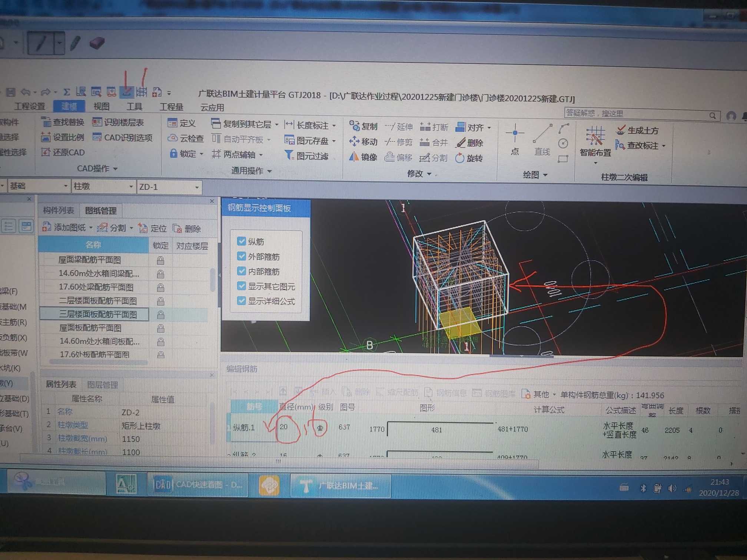The height and width of the screenshot is (560, 747).
Task: Toggle the 显示其它图元 checkbox
Action: (x=242, y=286)
